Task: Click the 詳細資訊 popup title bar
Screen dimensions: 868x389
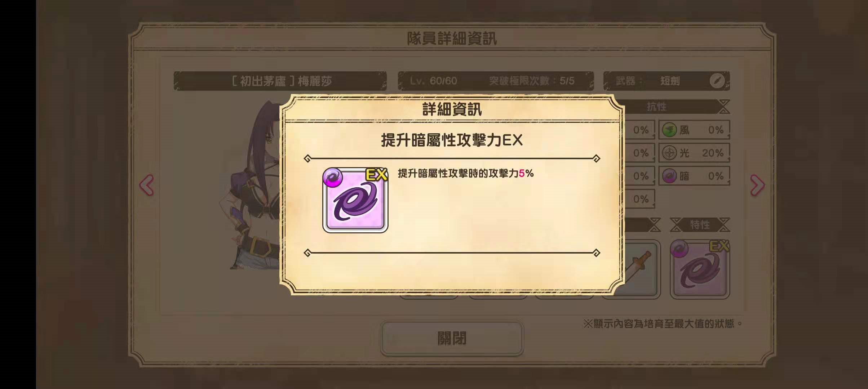Action: pyautogui.click(x=452, y=109)
